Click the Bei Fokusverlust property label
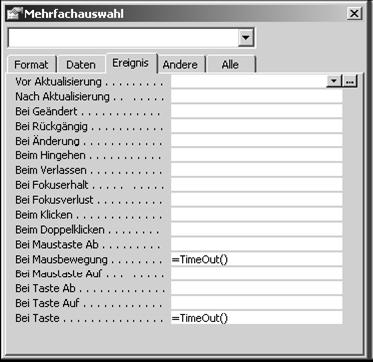373x362 pixels. [x=54, y=200]
